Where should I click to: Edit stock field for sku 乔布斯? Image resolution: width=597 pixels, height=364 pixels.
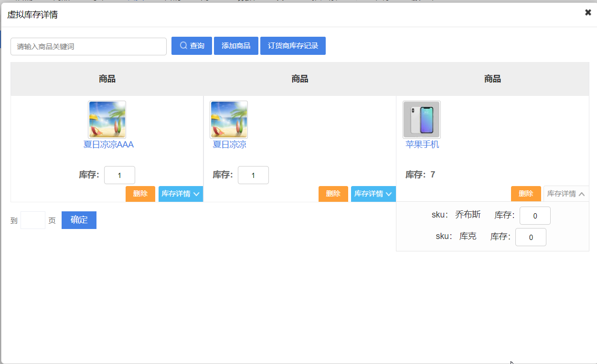[535, 216]
